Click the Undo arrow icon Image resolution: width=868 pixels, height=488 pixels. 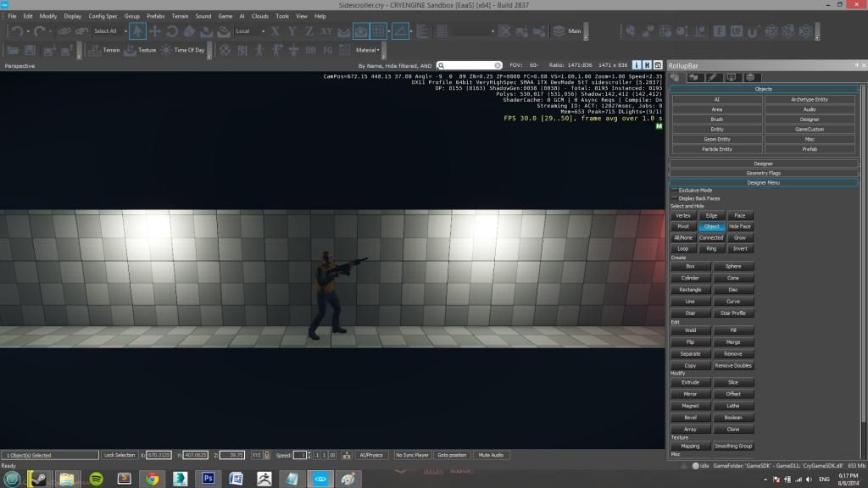[x=16, y=31]
